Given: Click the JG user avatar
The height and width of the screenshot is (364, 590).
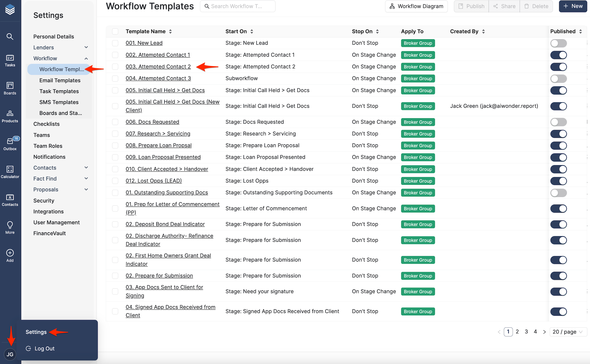Looking at the screenshot, I should pos(10,354).
